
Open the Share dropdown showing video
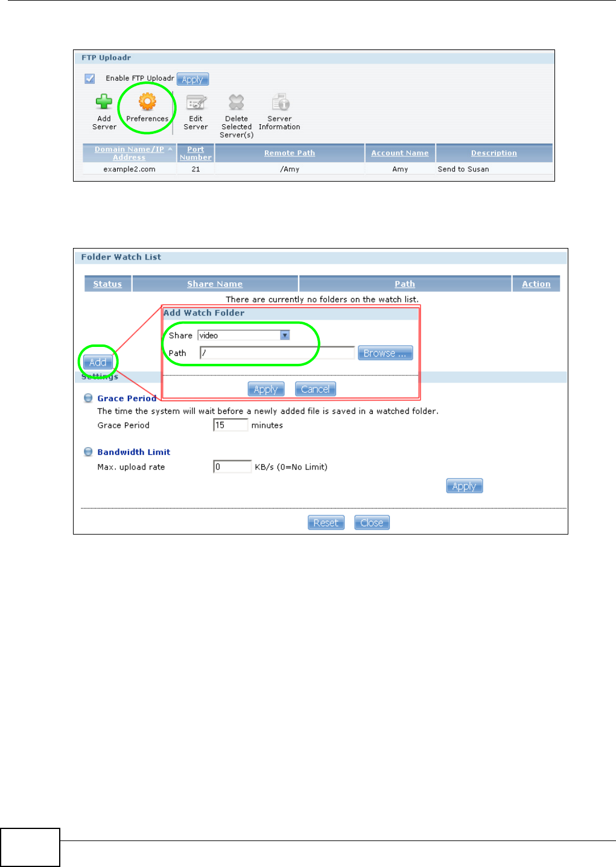(244, 335)
